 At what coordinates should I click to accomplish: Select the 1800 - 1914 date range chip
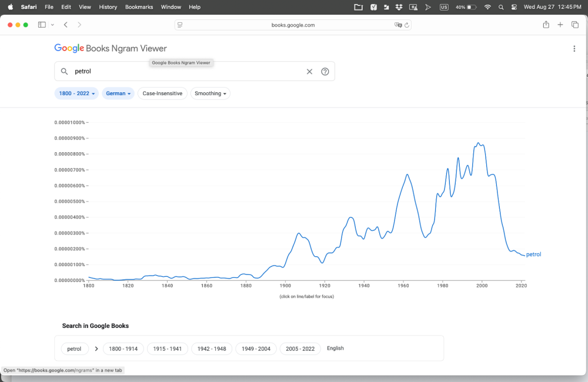[123, 349]
